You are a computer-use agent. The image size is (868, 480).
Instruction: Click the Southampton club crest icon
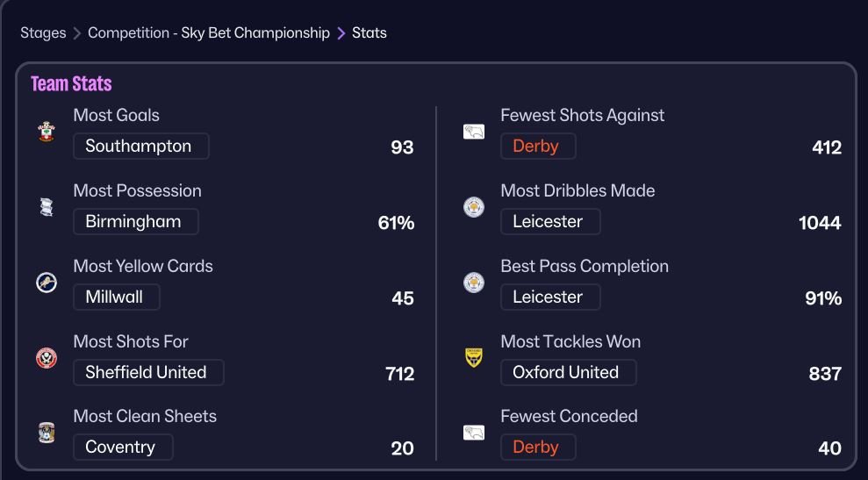click(x=47, y=132)
